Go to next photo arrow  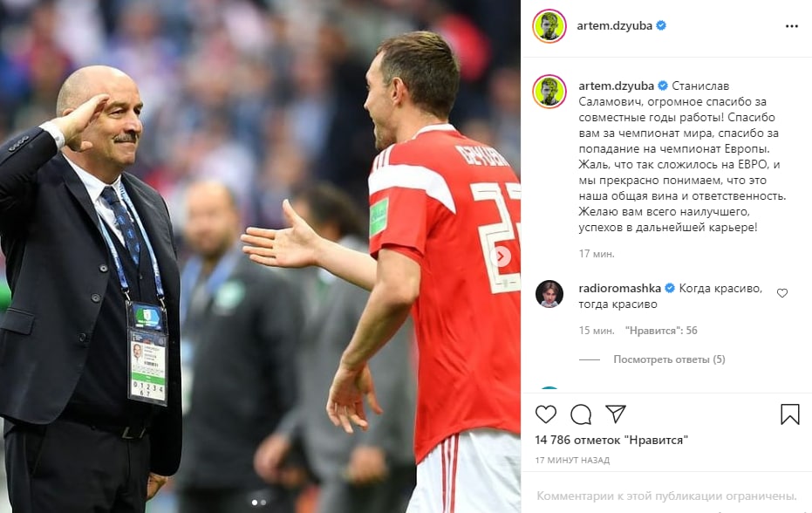pyautogui.click(x=501, y=256)
